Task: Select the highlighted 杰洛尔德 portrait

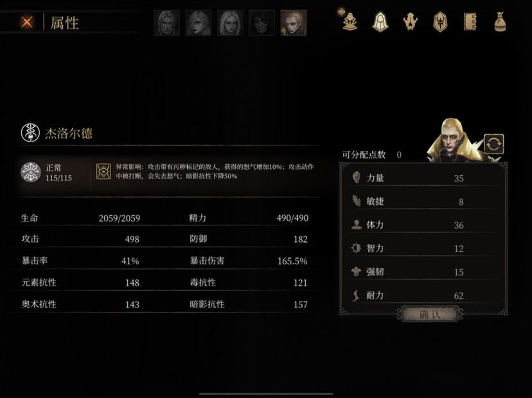Action: click(x=294, y=22)
